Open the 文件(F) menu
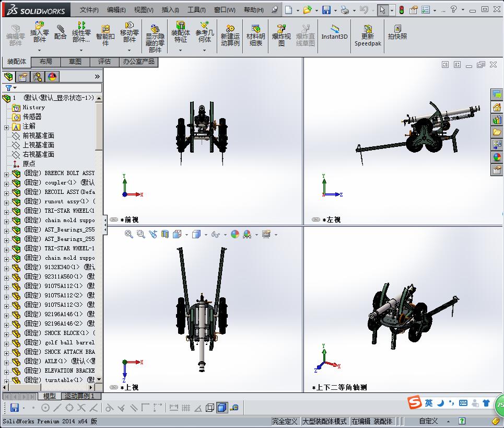 89,10
